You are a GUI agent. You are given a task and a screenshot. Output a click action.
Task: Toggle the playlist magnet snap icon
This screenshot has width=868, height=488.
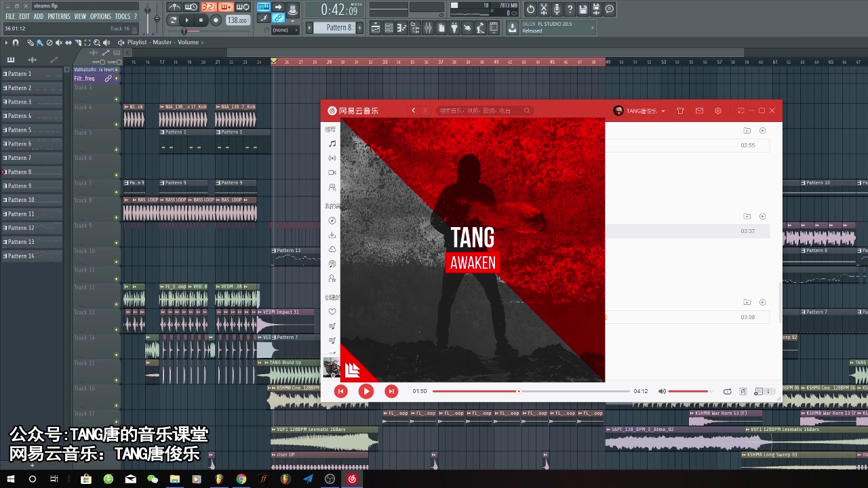click(x=16, y=43)
